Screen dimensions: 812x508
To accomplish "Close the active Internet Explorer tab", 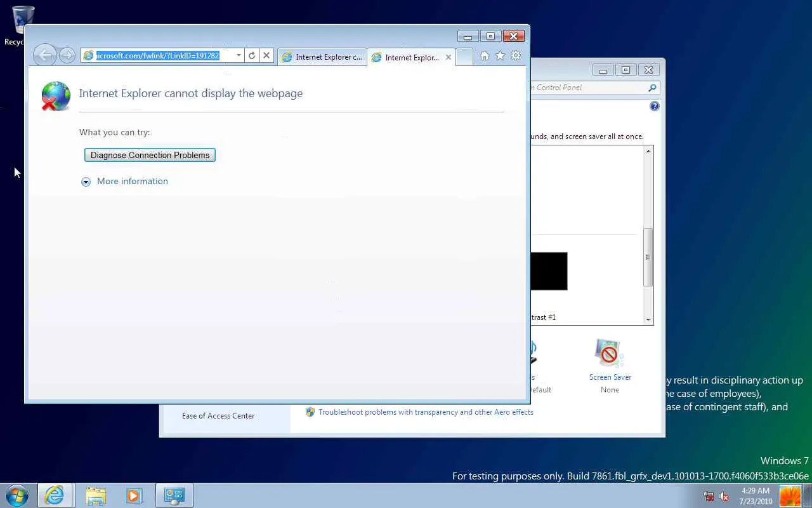I will tap(449, 57).
